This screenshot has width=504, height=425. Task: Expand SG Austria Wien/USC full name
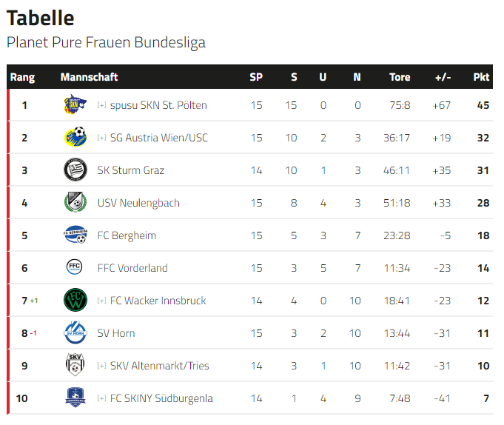point(101,138)
